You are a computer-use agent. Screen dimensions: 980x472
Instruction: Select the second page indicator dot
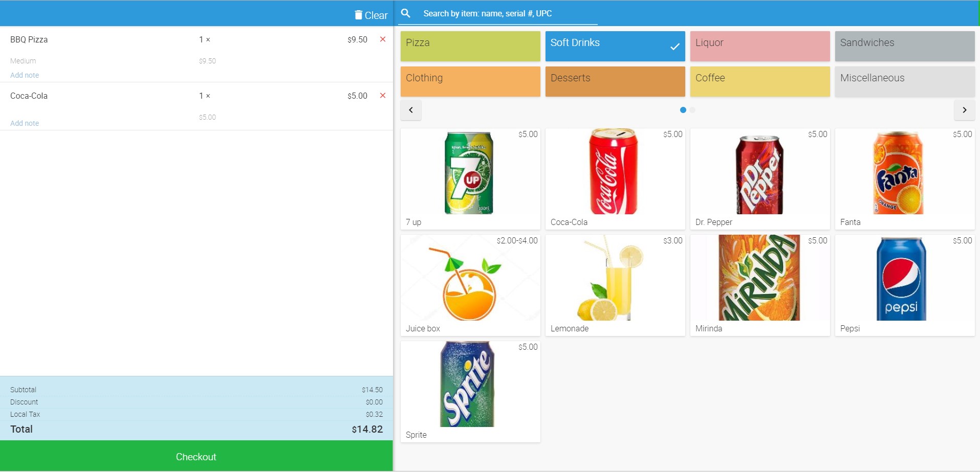(x=692, y=110)
